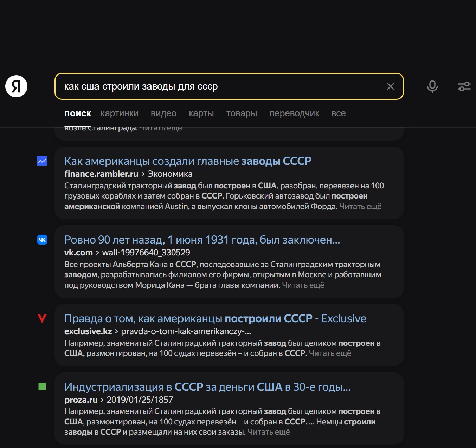Open the finance.rambler.ru domain link
The width and height of the screenshot is (476, 448).
pyautogui.click(x=101, y=174)
